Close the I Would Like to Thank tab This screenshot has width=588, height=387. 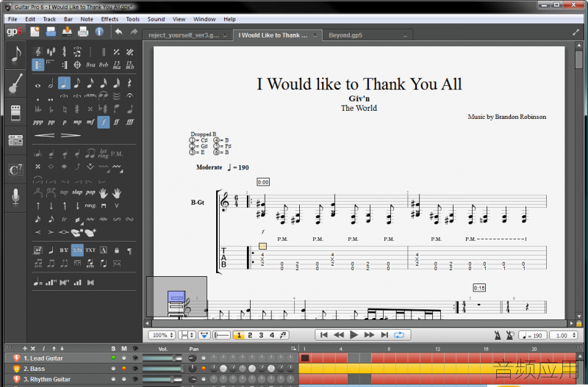coord(315,35)
